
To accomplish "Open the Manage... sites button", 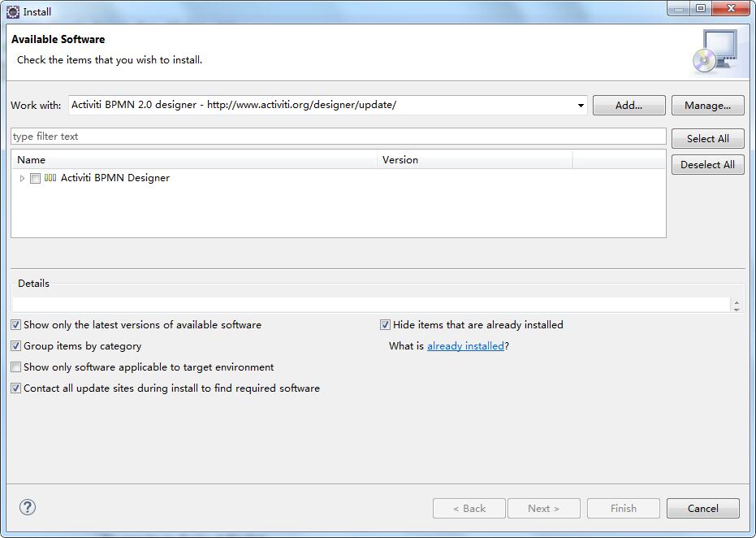I will pyautogui.click(x=708, y=105).
